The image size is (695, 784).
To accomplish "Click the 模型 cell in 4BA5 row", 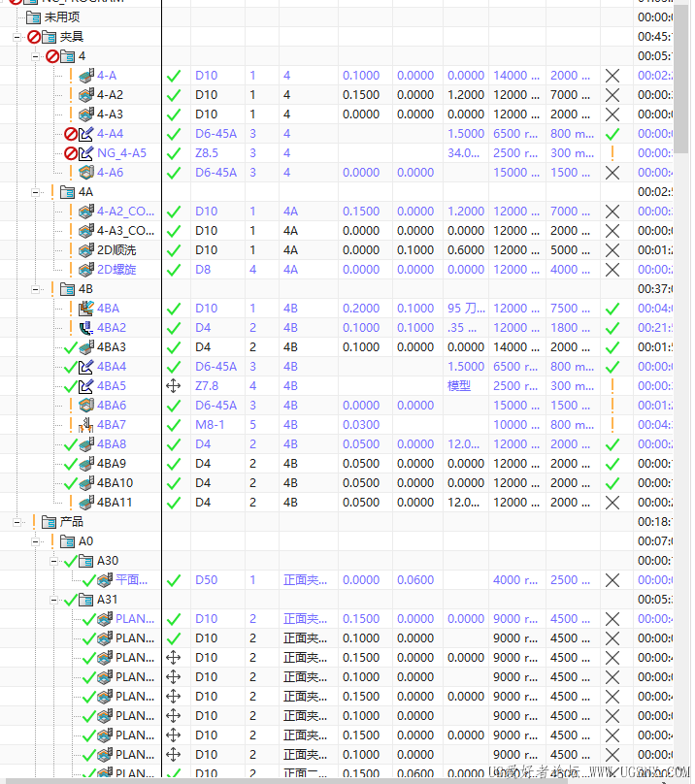I will point(459,386).
